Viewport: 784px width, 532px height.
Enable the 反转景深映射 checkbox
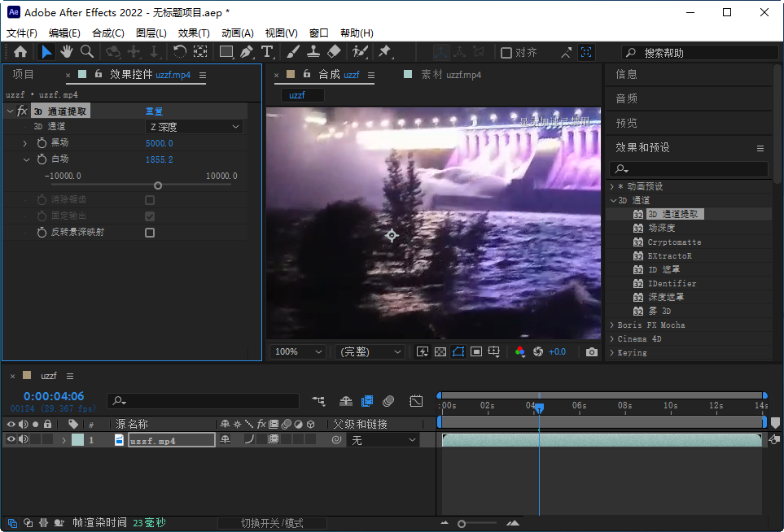point(150,232)
